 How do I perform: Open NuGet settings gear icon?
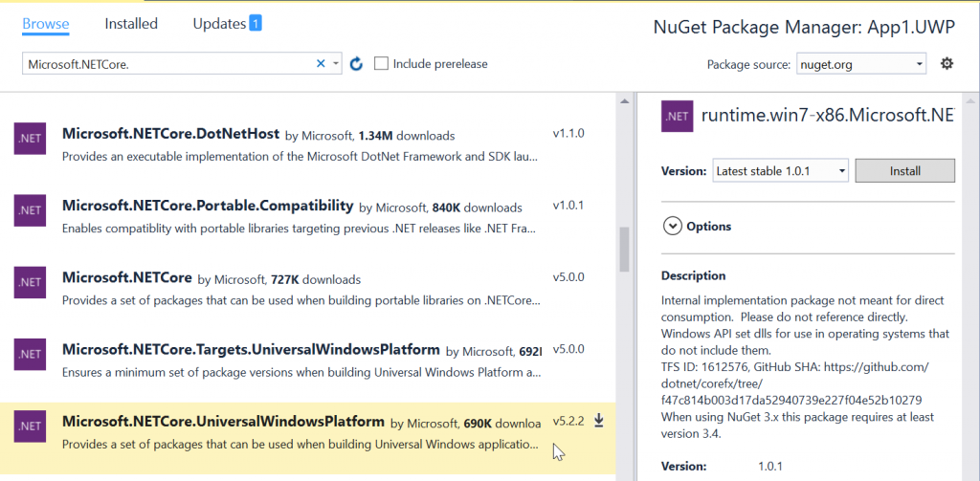(947, 63)
